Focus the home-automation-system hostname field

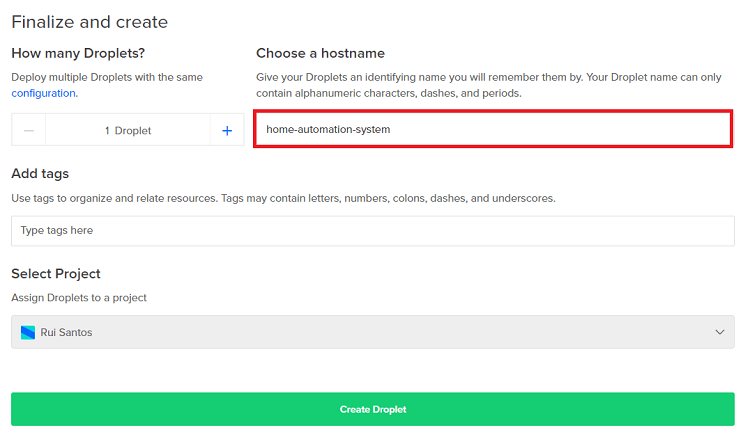pos(493,129)
